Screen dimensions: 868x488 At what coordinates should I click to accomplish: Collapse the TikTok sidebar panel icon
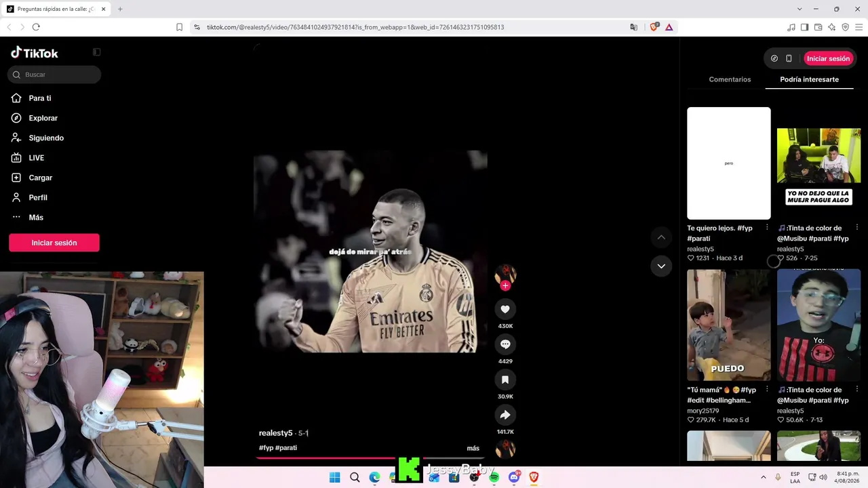click(97, 52)
